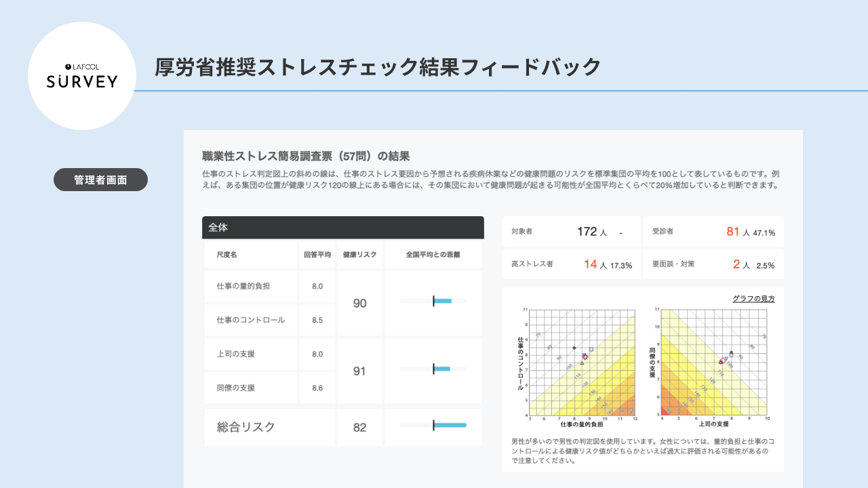Click the 上司の支援 row label

(x=236, y=354)
